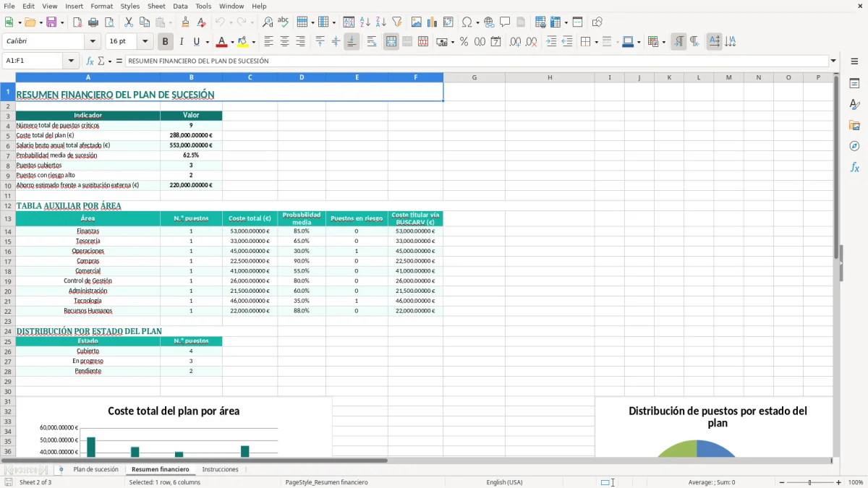
Task: Toggle the AutoFilter funnel icon
Action: [x=396, y=22]
